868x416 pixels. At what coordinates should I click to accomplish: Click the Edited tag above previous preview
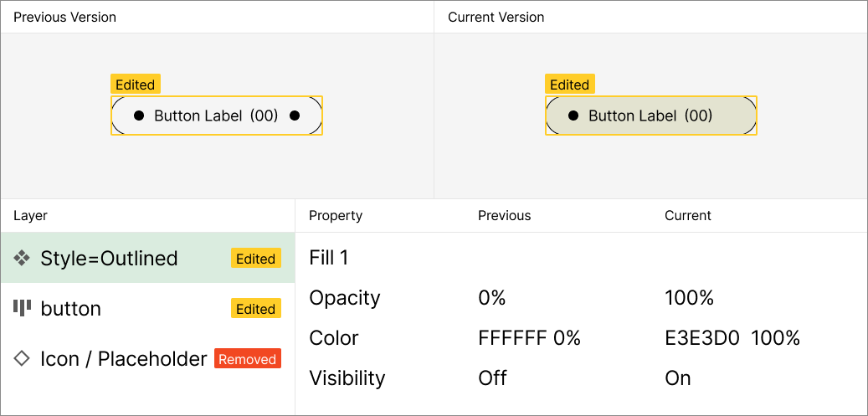[x=135, y=85]
